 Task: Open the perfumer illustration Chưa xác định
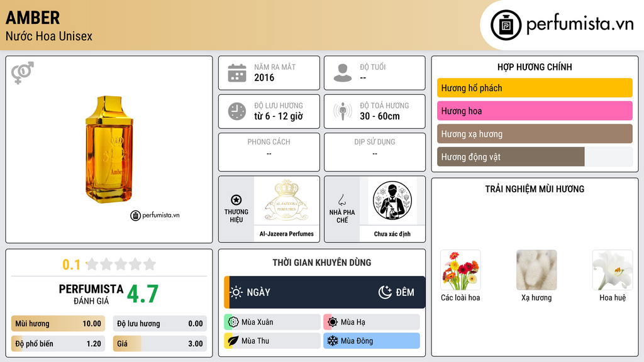(x=392, y=200)
